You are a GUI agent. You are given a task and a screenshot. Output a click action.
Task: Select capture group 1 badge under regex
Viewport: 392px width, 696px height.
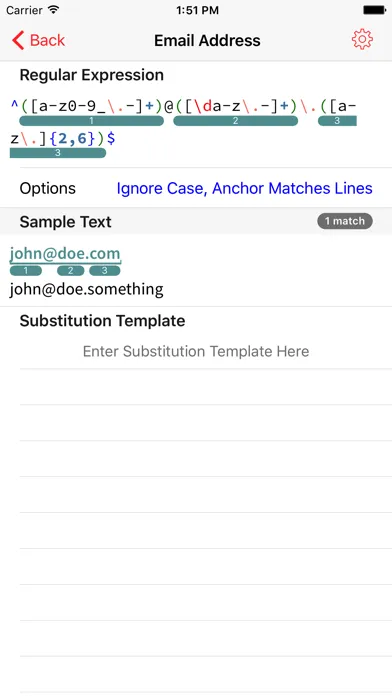coord(91,121)
